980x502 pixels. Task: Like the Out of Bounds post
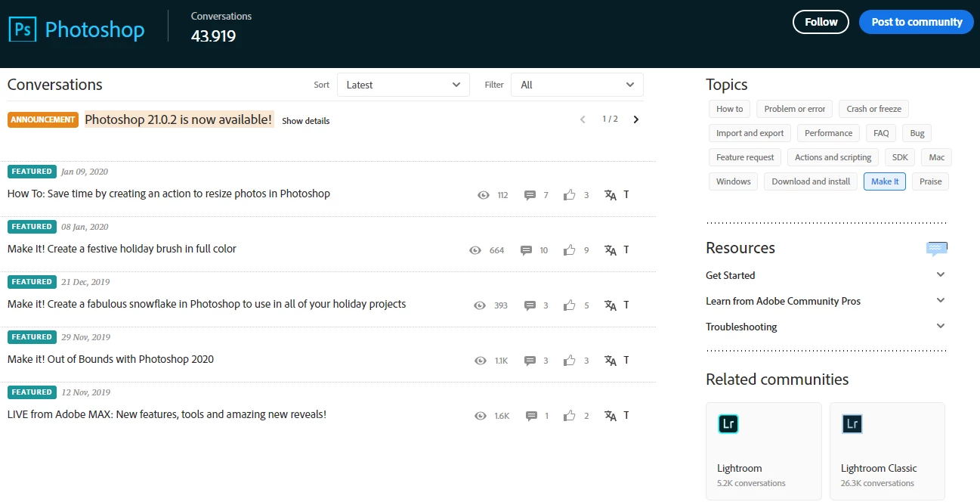click(x=570, y=361)
